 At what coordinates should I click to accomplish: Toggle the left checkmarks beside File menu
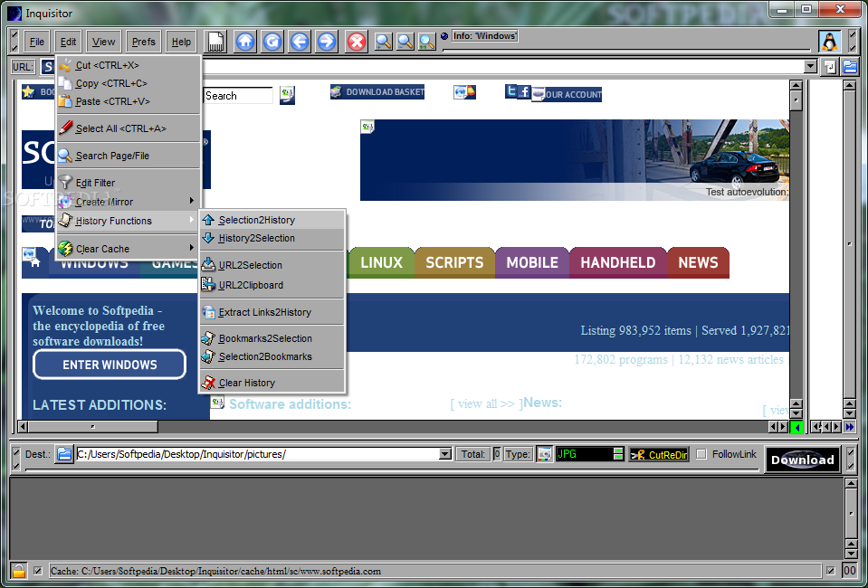click(x=15, y=42)
